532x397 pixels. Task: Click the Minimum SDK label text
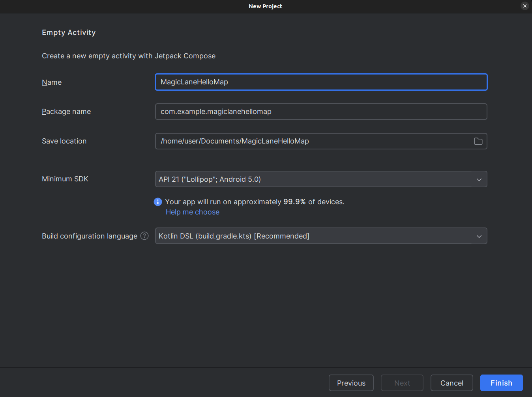click(65, 179)
